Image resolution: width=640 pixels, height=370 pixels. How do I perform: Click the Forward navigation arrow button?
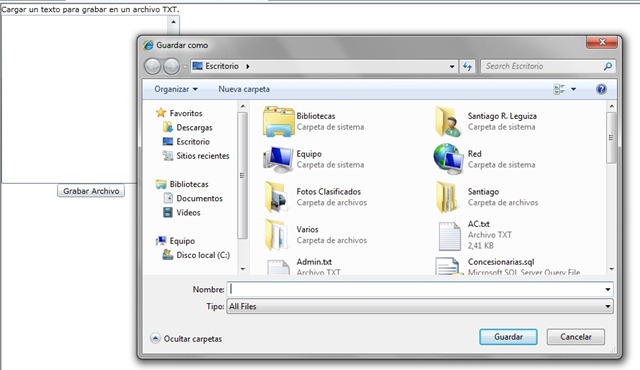(171, 66)
